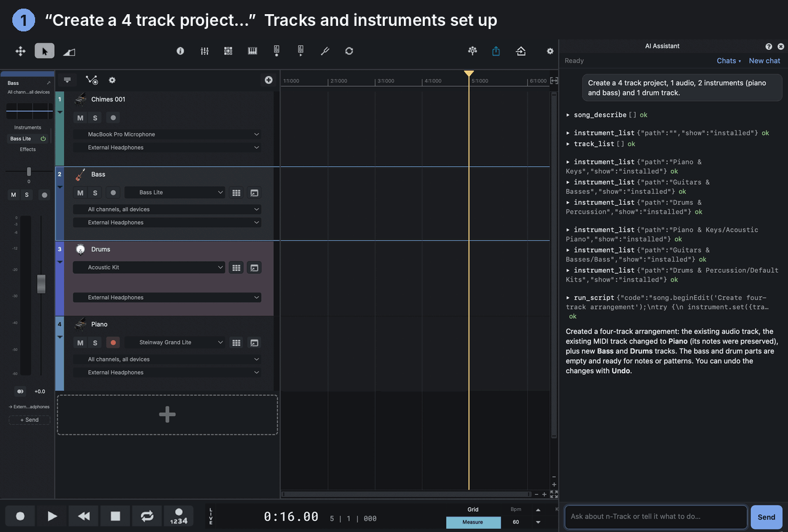Click the AI Assistant message input field
The width and height of the screenshot is (788, 532).
(656, 517)
